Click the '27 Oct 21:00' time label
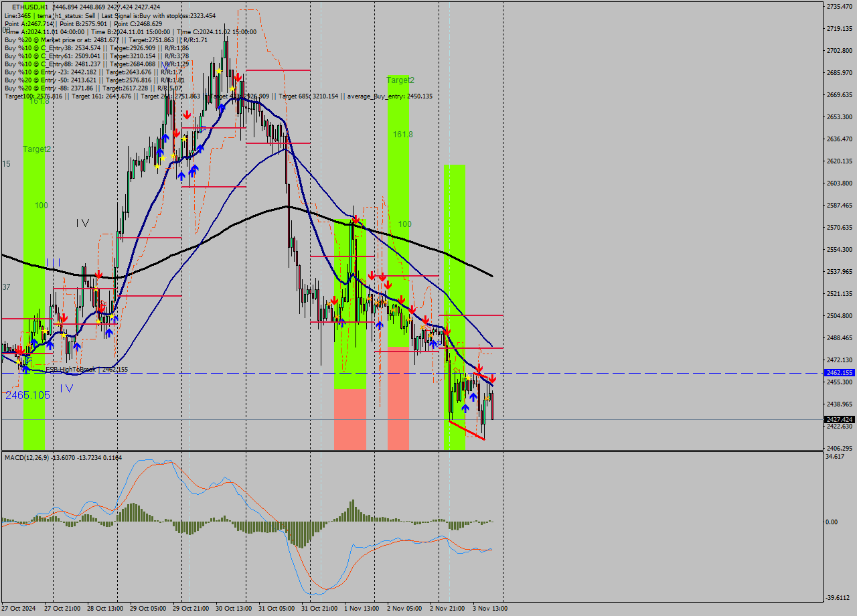857x616 pixels. (x=62, y=609)
